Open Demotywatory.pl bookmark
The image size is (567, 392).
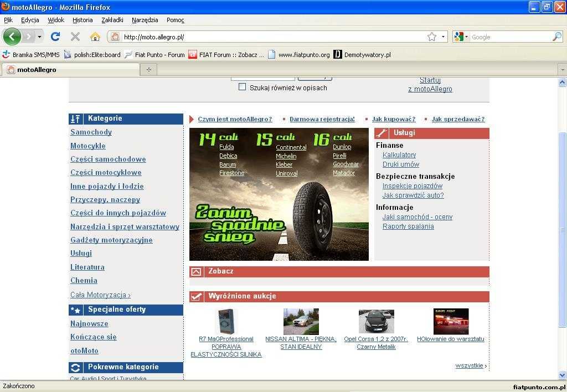(x=362, y=55)
